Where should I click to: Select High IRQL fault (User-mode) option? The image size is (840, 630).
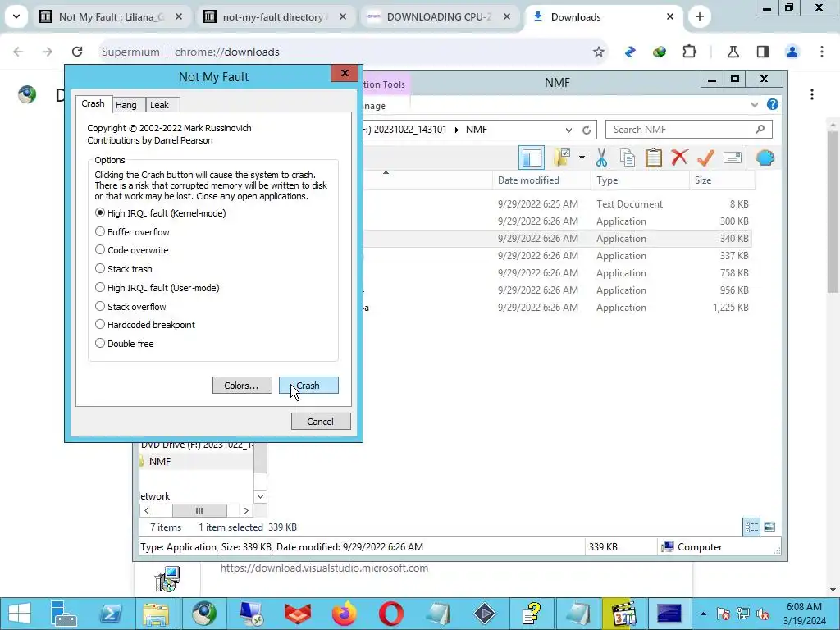click(157, 288)
